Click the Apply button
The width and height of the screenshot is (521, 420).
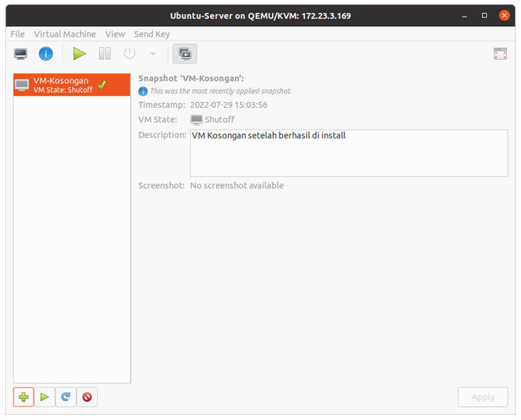(483, 397)
